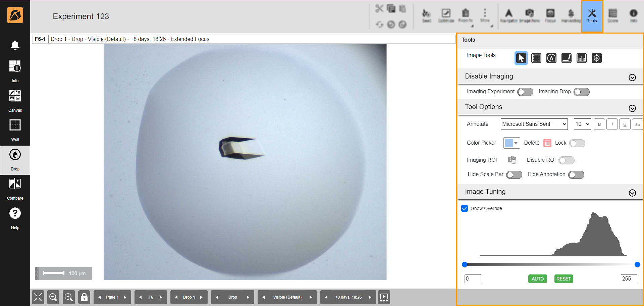The height and width of the screenshot is (306, 644).
Task: Select the region selection image tool
Action: [x=536, y=58]
